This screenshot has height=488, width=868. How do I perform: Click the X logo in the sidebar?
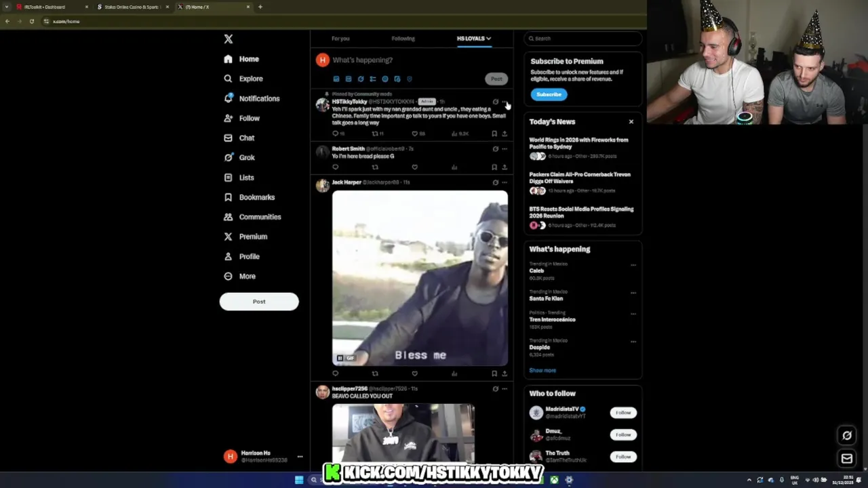point(229,39)
